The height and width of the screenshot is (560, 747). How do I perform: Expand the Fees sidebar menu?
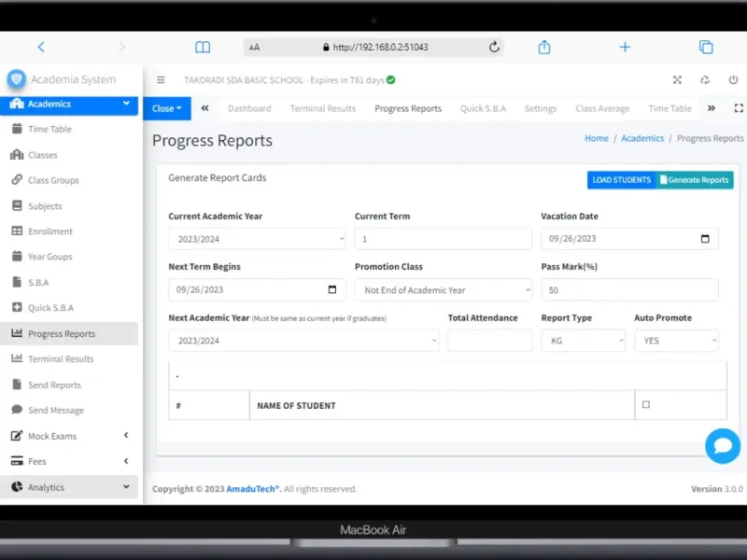click(69, 461)
